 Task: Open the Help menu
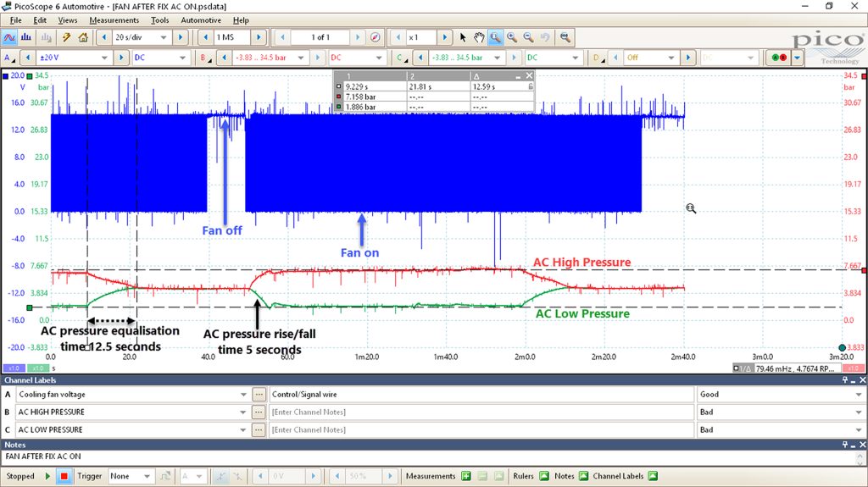point(241,20)
